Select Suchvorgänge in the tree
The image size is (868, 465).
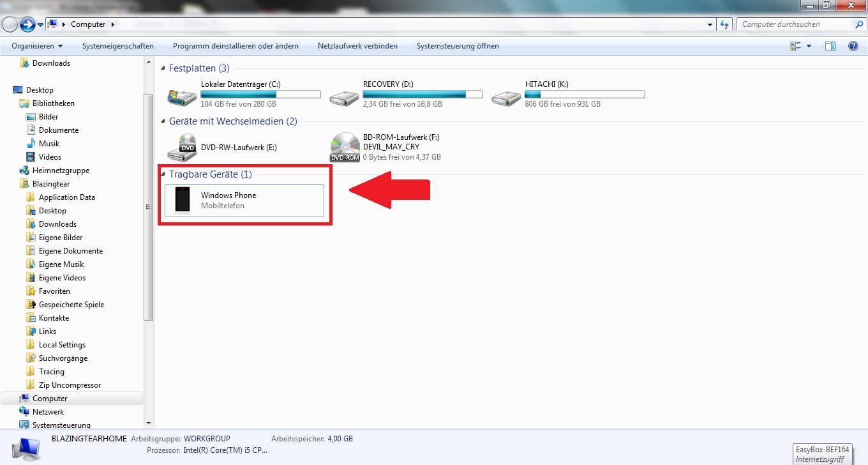pyautogui.click(x=63, y=358)
